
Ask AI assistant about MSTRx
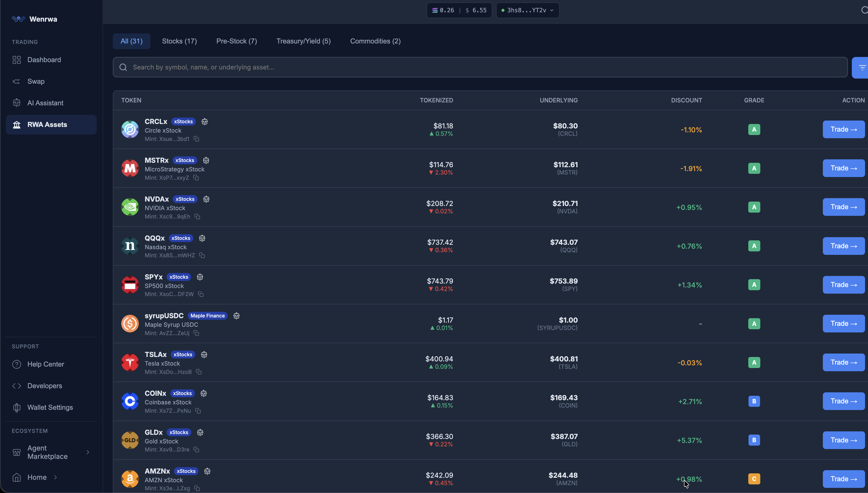[206, 161]
